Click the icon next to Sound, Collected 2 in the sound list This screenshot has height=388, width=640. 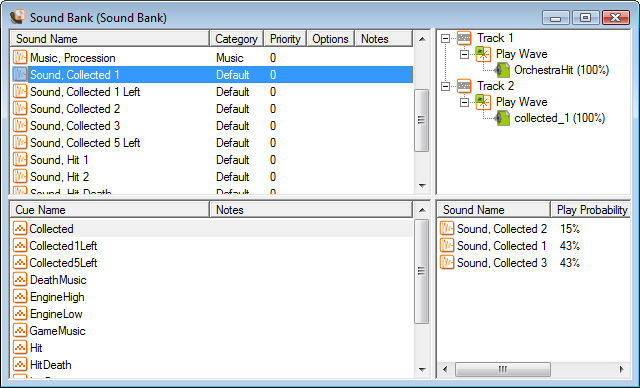point(20,109)
